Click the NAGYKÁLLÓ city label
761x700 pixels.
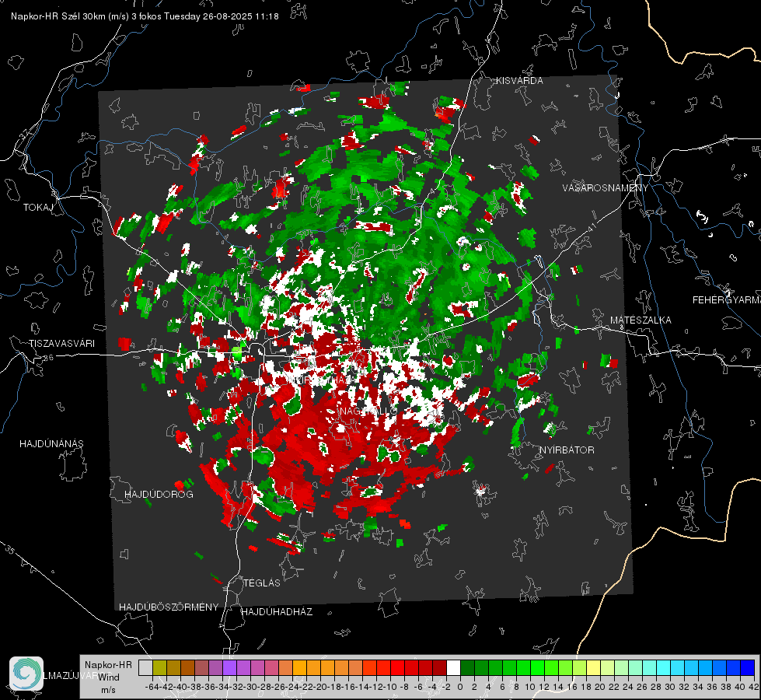click(368, 411)
